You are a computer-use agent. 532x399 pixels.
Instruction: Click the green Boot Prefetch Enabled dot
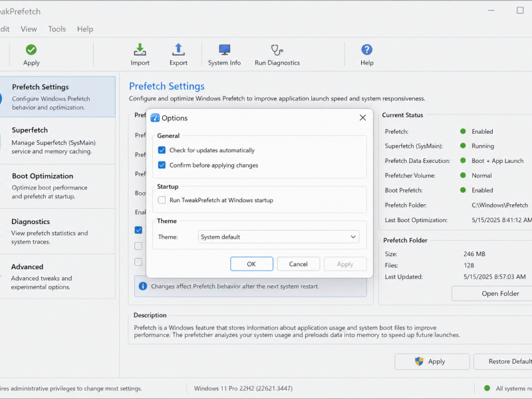pos(463,190)
